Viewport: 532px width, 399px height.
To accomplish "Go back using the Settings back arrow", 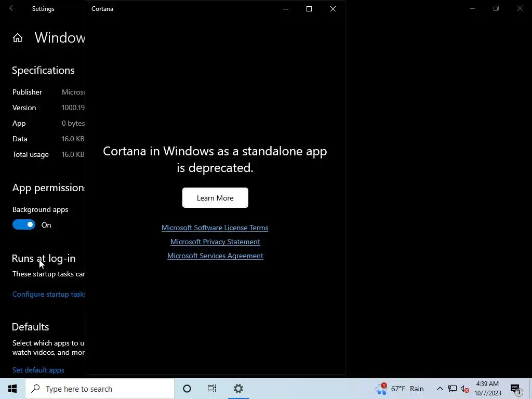I will point(12,8).
